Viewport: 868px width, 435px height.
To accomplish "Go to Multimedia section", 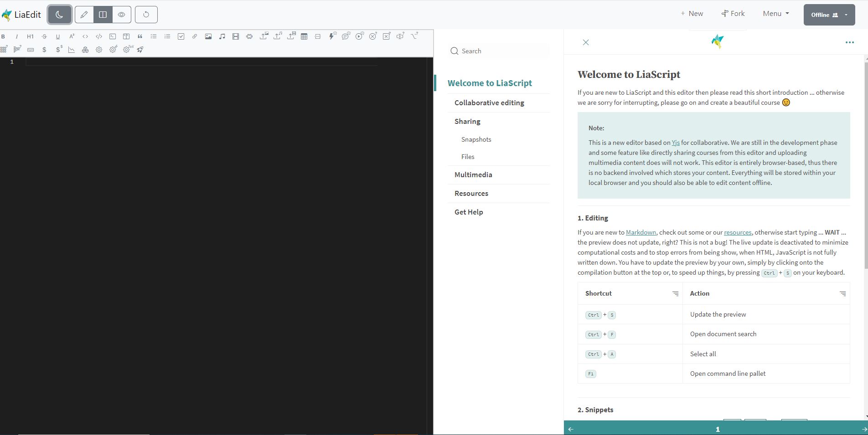I will pos(473,175).
